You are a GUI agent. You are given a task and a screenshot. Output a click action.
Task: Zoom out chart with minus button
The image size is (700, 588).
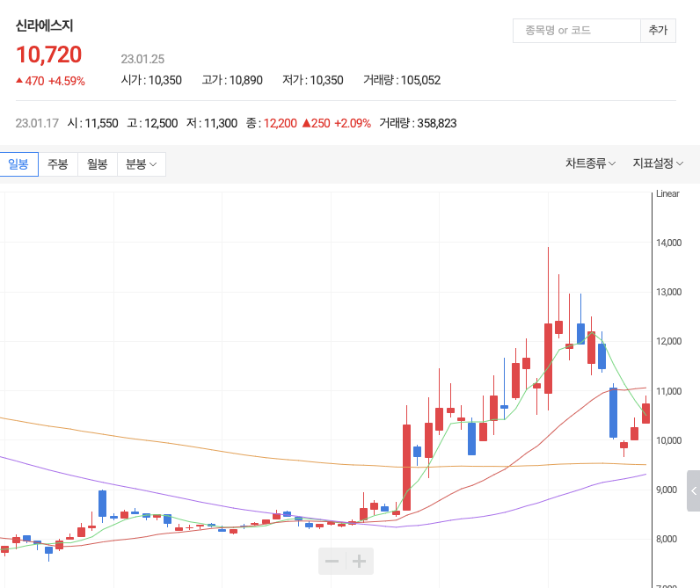click(x=332, y=562)
